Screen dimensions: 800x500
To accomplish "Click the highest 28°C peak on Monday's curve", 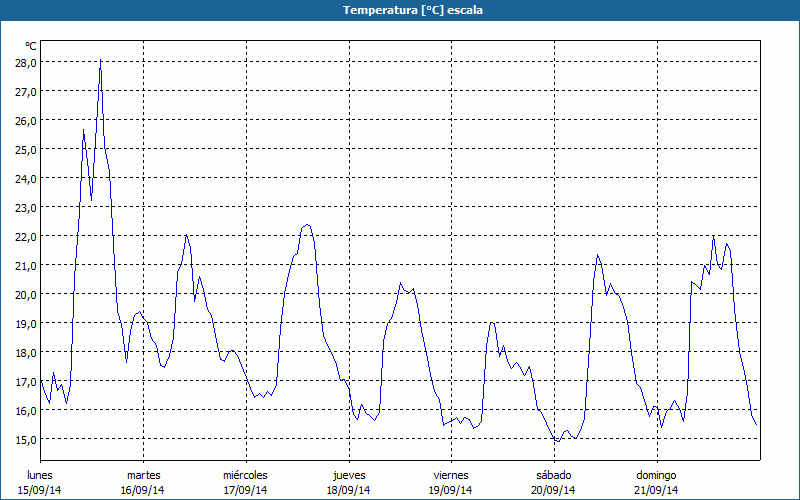I will coord(100,60).
